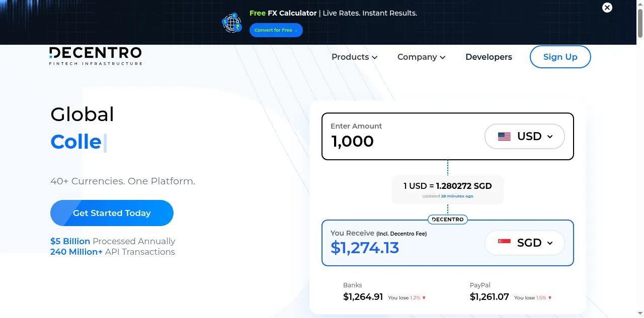
Task: Click the red down arrow beside 1.2%
Action: click(x=424, y=298)
